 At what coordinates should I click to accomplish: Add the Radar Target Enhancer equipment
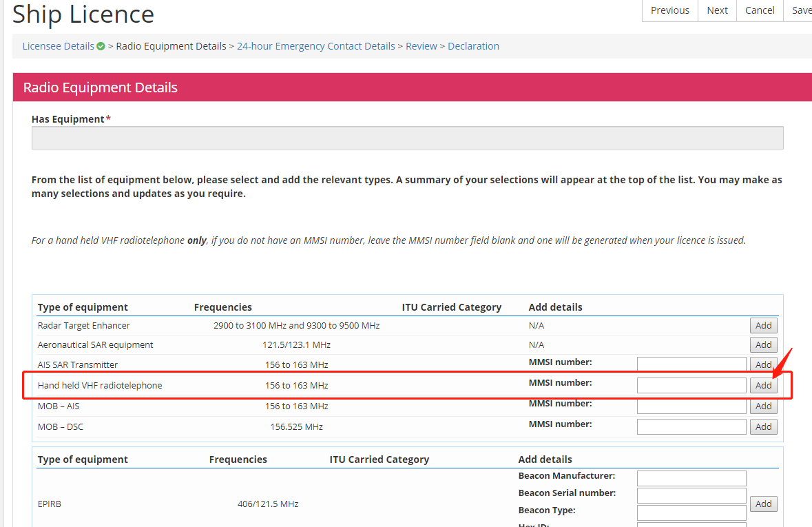coord(763,325)
